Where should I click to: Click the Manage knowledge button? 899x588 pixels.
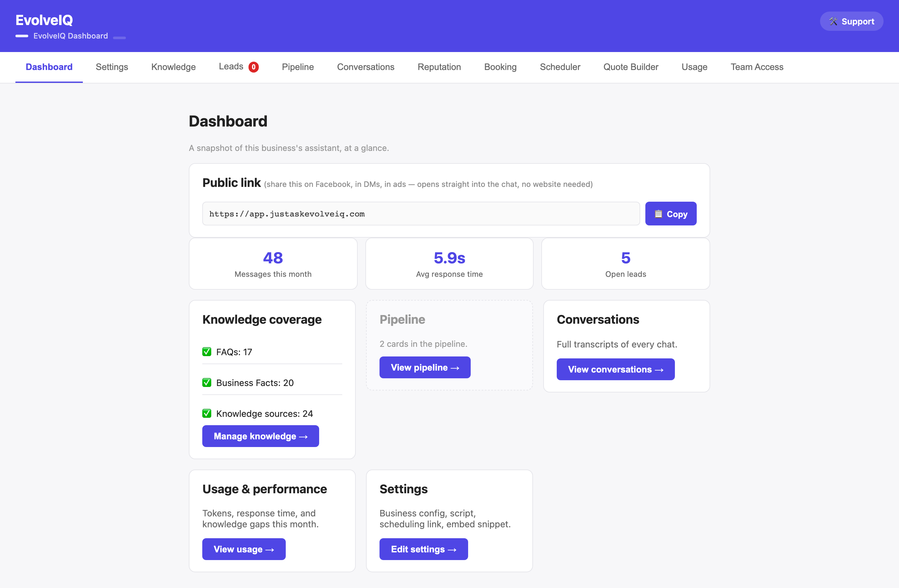(x=261, y=436)
